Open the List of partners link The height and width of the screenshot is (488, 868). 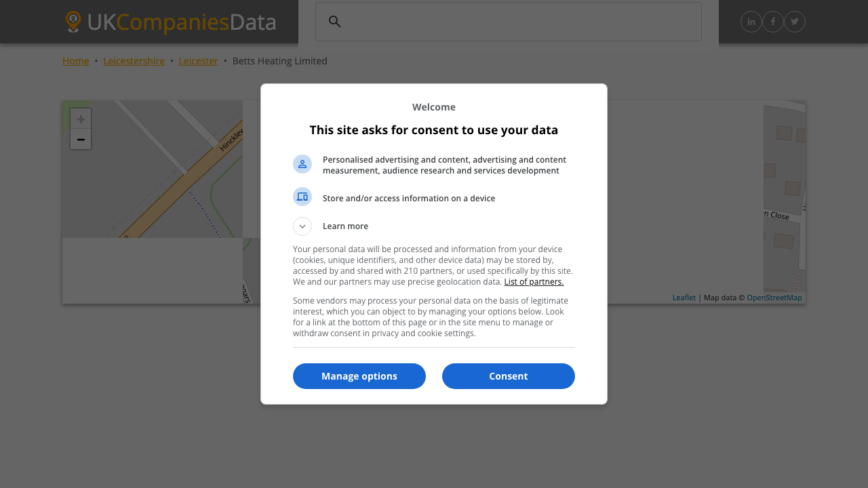tap(534, 282)
